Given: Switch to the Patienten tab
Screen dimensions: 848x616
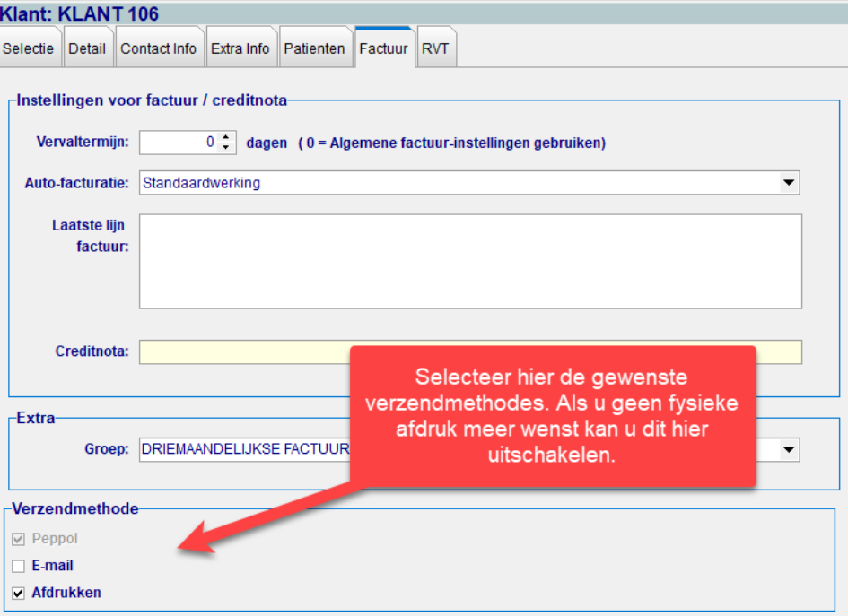Looking at the screenshot, I should (314, 49).
